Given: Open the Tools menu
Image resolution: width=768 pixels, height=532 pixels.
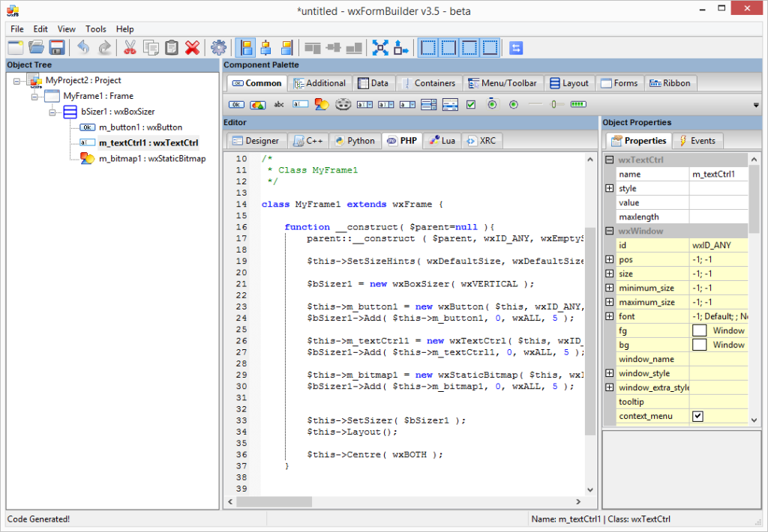Looking at the screenshot, I should [x=96, y=28].
